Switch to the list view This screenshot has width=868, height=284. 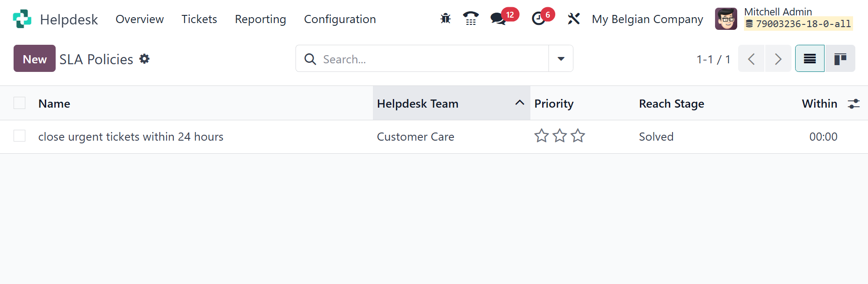point(810,59)
